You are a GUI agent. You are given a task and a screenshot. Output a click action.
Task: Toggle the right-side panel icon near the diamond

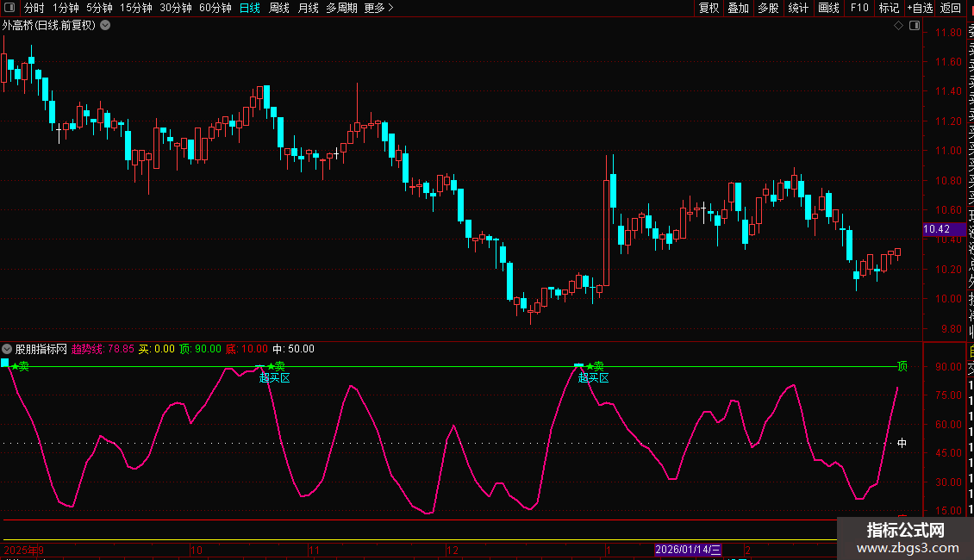(915, 26)
